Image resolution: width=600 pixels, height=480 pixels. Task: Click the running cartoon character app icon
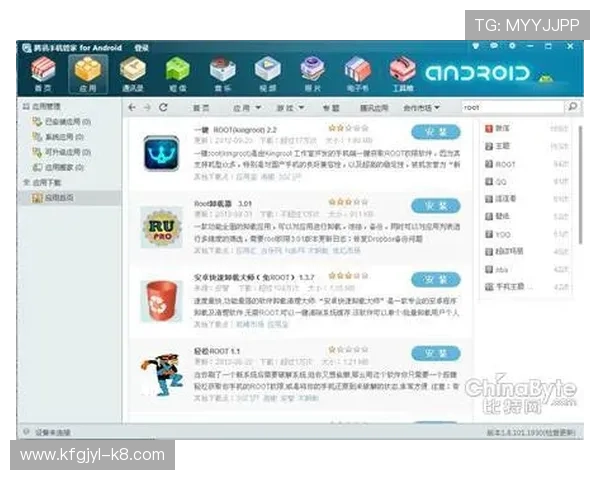tap(161, 374)
